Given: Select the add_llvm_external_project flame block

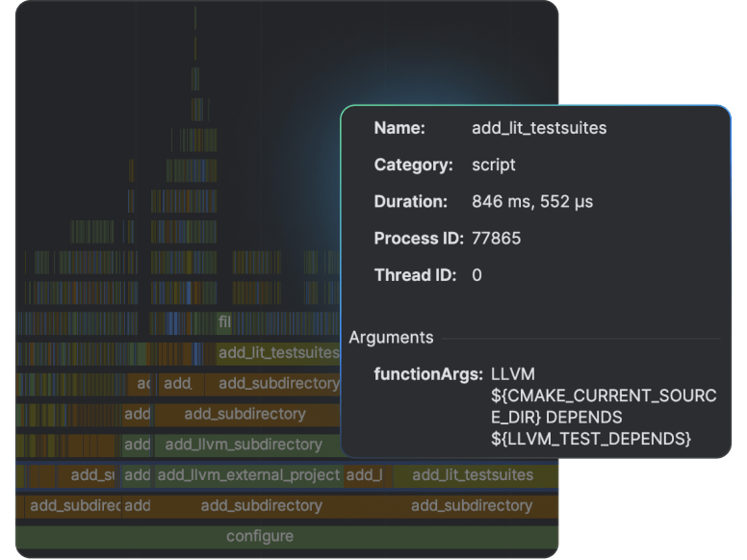Looking at the screenshot, I should pyautogui.click(x=248, y=474).
